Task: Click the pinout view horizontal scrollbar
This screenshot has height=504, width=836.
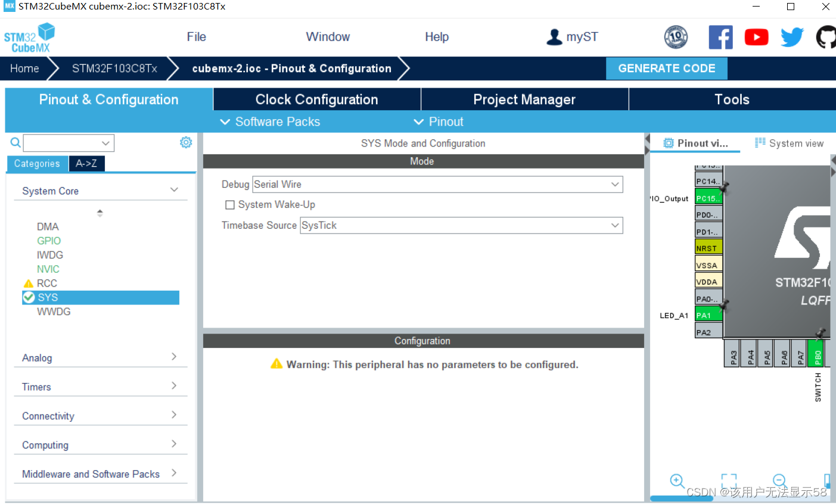Action: tap(682, 498)
